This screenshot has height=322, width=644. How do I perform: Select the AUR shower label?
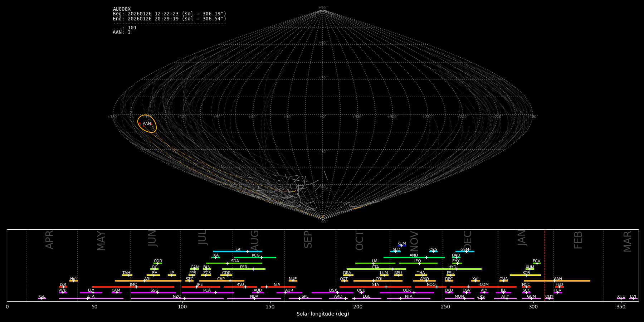point(289,291)
